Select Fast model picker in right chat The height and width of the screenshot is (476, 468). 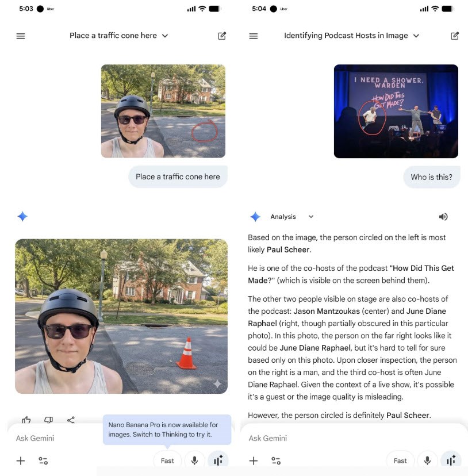click(400, 460)
